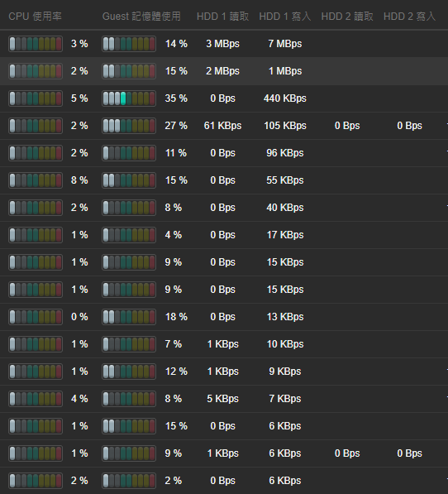Click the 14 % memory usage gauge
This screenshot has height=494, width=448.
point(129,44)
